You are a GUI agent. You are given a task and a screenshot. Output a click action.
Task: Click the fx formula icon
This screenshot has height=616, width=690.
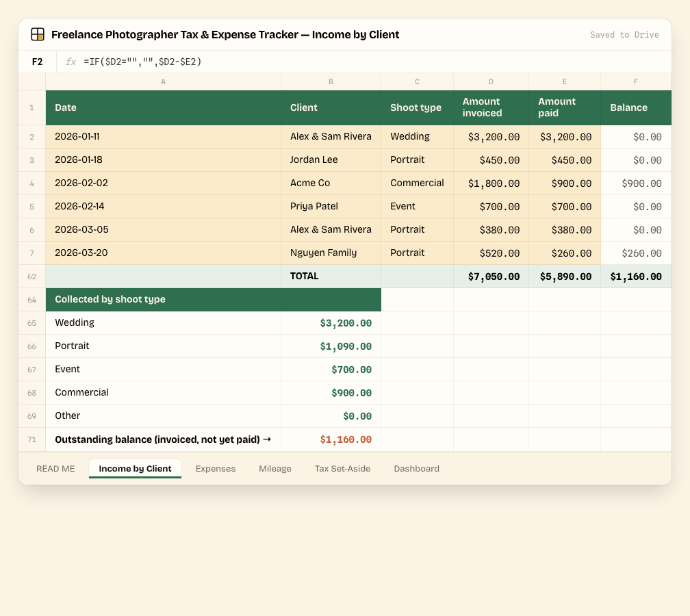tap(71, 62)
